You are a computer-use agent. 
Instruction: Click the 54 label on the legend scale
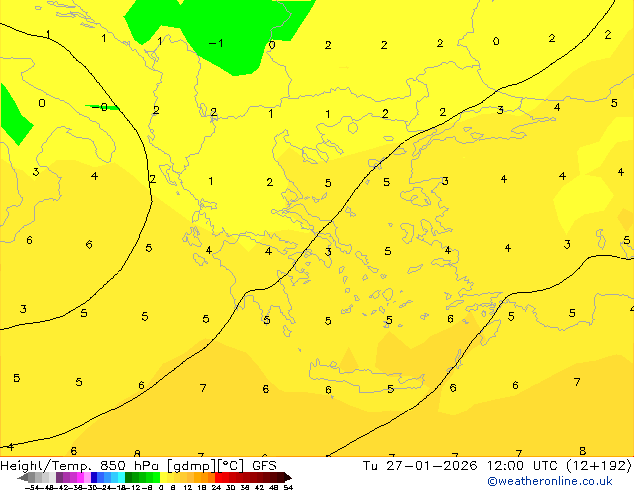point(288,487)
